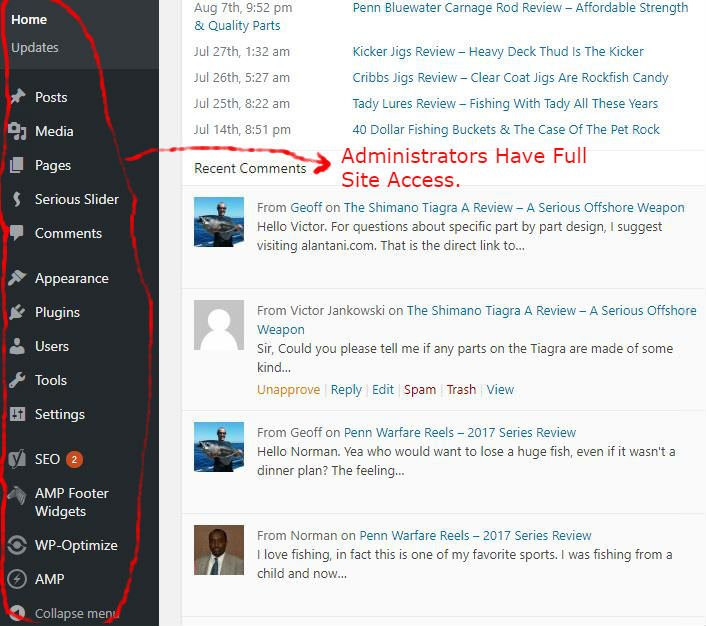This screenshot has width=706, height=626.
Task: Click the Users person icon
Action: click(x=17, y=346)
